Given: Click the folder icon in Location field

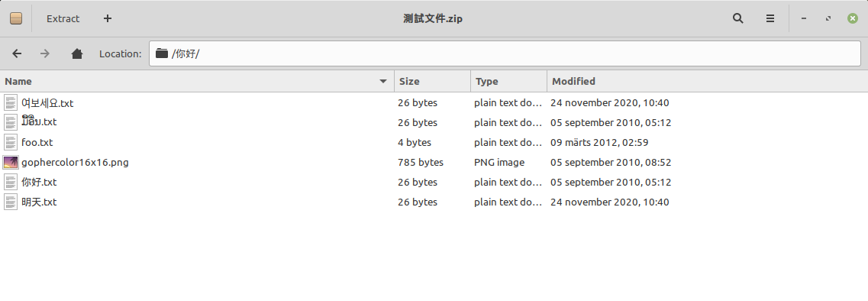Looking at the screenshot, I should pos(162,53).
